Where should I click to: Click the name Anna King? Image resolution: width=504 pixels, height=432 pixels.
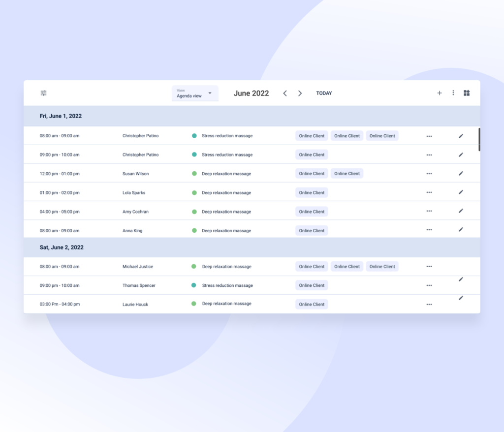click(x=132, y=230)
